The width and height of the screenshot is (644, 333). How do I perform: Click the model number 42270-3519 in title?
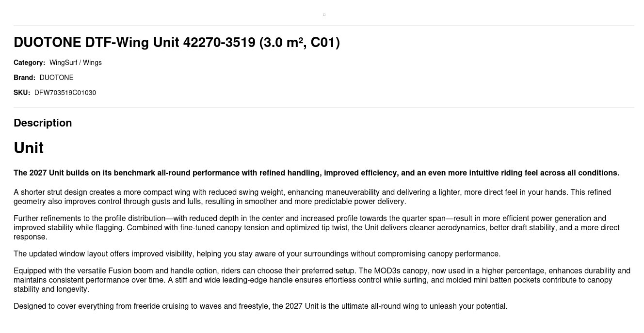219,43
